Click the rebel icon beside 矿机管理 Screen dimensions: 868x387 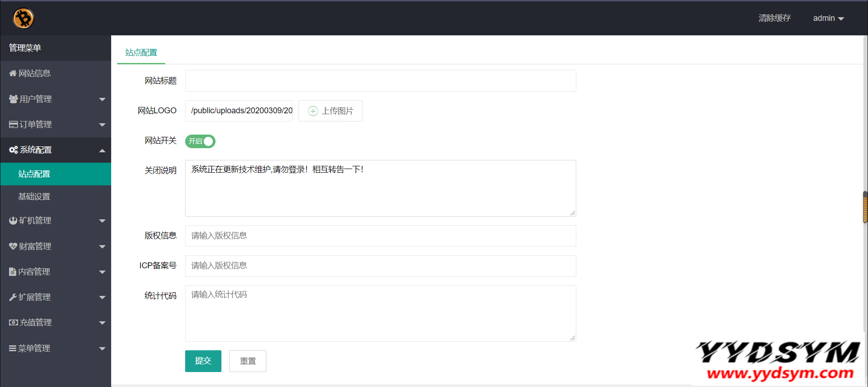(x=13, y=220)
